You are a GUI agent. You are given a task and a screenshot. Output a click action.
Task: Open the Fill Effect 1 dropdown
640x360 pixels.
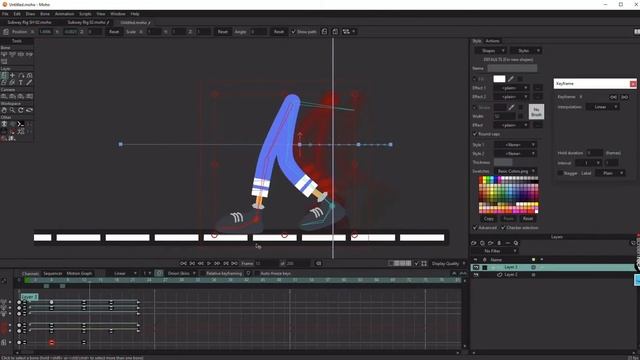511,88
